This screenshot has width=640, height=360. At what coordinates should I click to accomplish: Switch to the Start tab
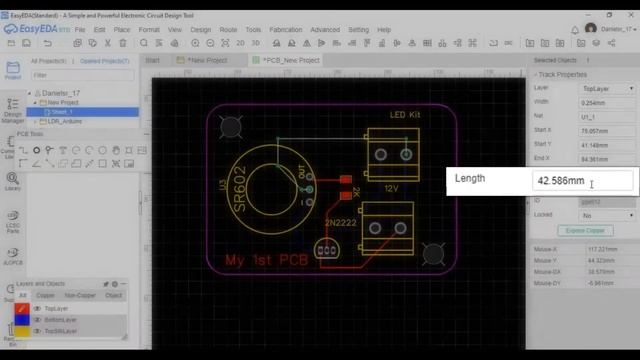(152, 60)
